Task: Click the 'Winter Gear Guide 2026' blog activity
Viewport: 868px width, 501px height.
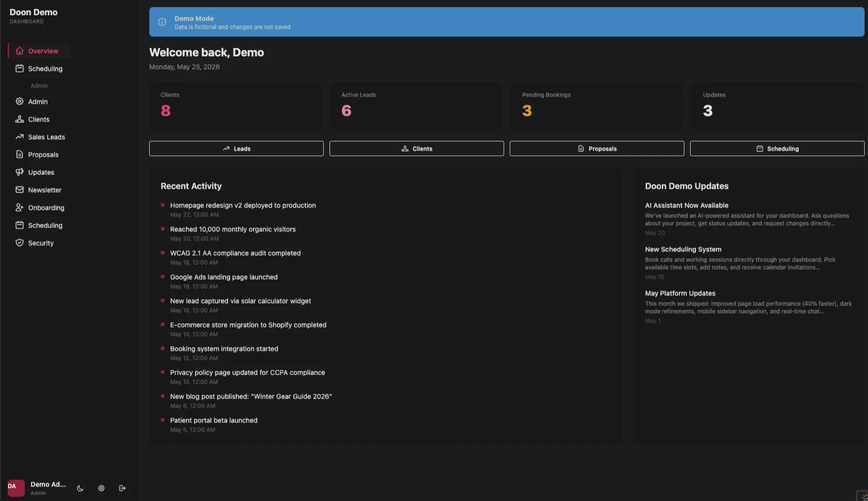Action: (x=251, y=396)
